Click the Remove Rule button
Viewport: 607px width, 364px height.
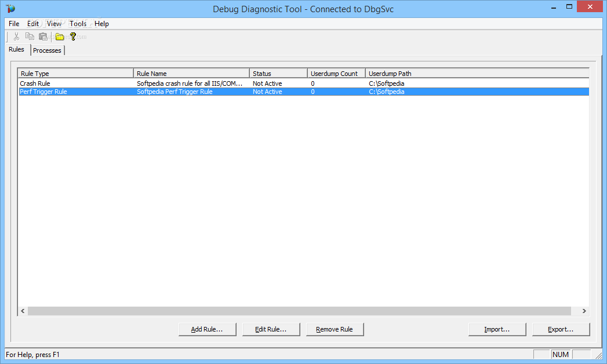(335, 329)
